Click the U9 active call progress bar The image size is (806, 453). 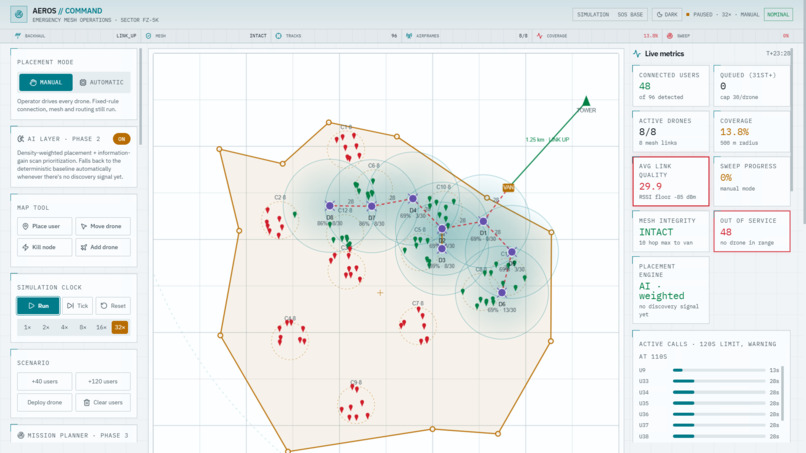point(719,370)
